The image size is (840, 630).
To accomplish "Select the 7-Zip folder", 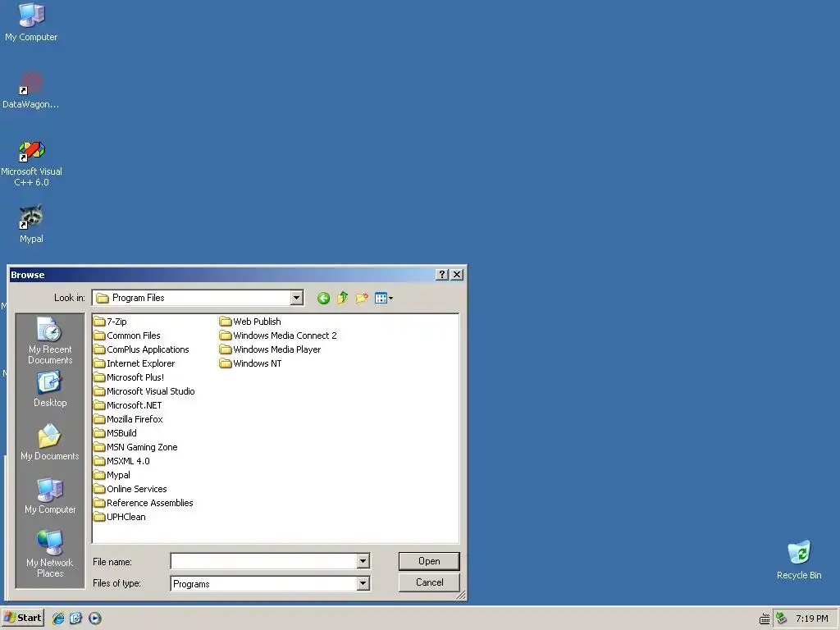I will coord(111,322).
